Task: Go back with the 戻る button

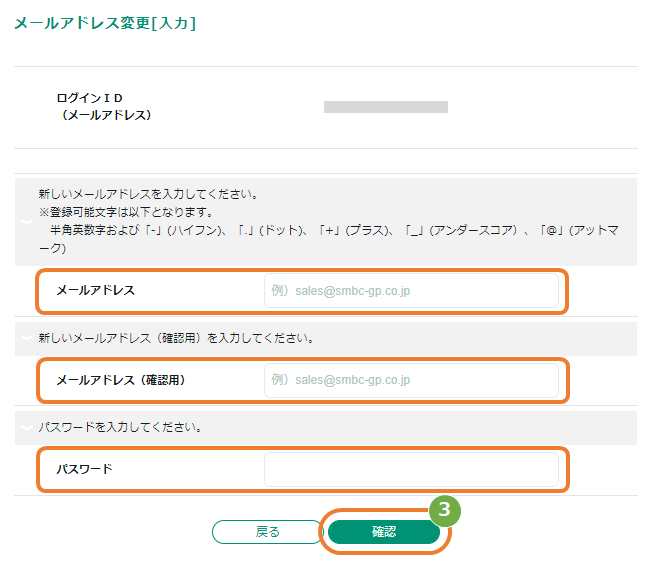Action: point(267,532)
